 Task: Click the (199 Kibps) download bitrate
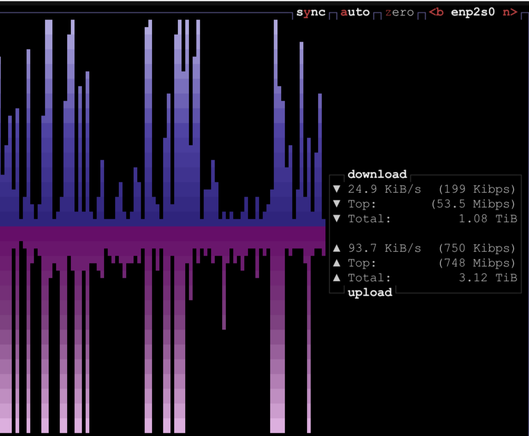click(x=477, y=189)
